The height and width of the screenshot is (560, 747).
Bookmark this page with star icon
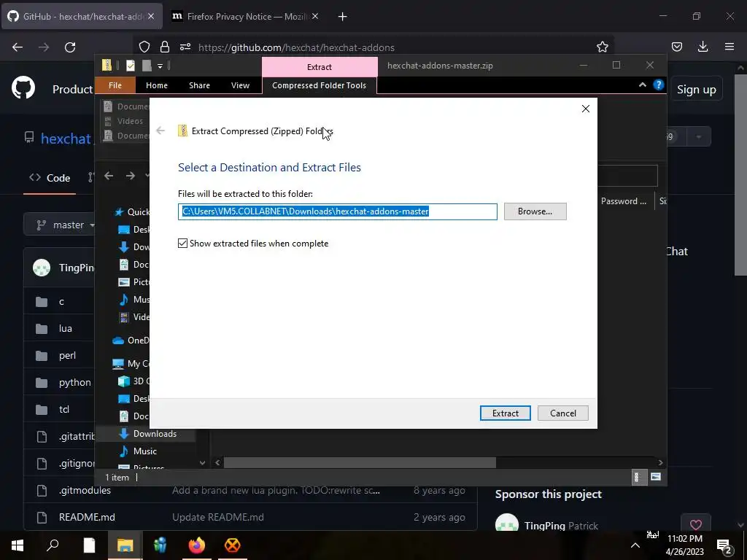[602, 47]
